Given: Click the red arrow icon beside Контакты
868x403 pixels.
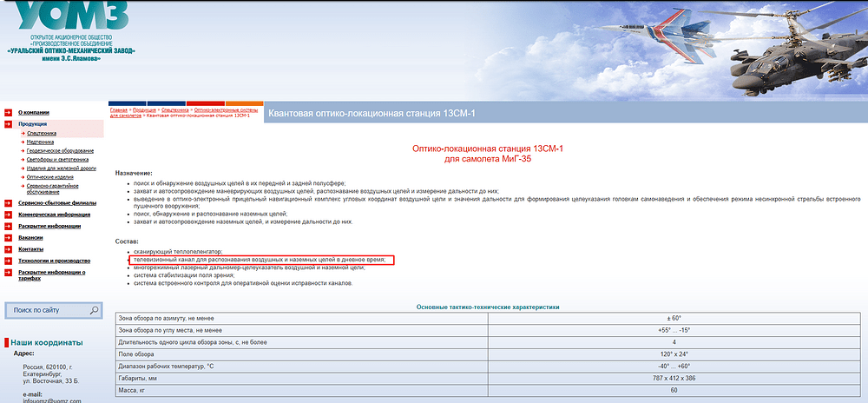Looking at the screenshot, I should 8,249.
